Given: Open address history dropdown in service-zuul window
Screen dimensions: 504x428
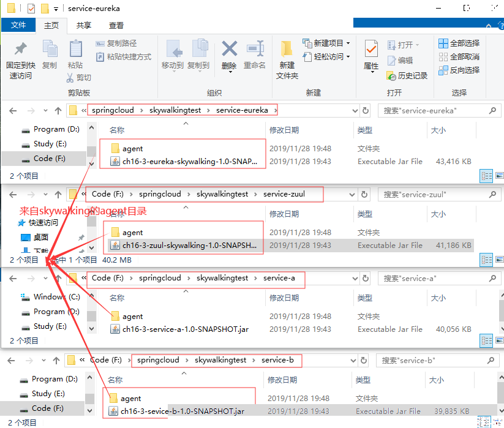Looking at the screenshot, I should (352, 195).
